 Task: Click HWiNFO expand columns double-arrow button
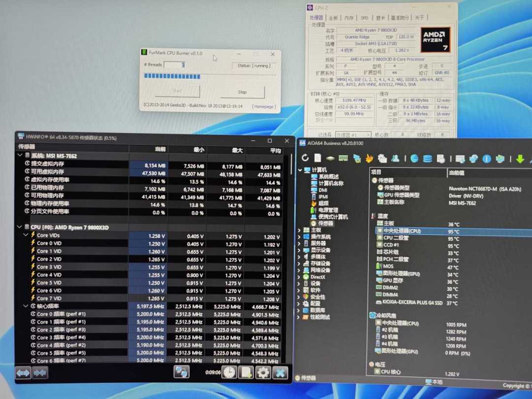(23, 373)
